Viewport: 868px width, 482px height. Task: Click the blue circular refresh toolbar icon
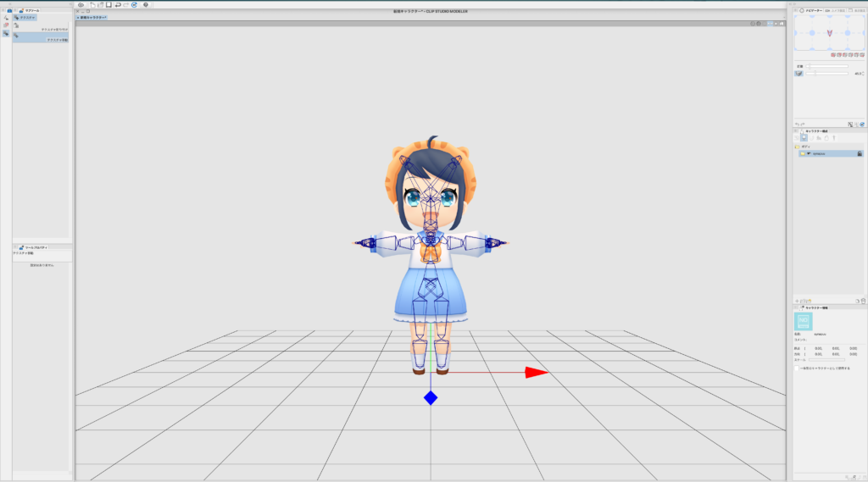(135, 5)
